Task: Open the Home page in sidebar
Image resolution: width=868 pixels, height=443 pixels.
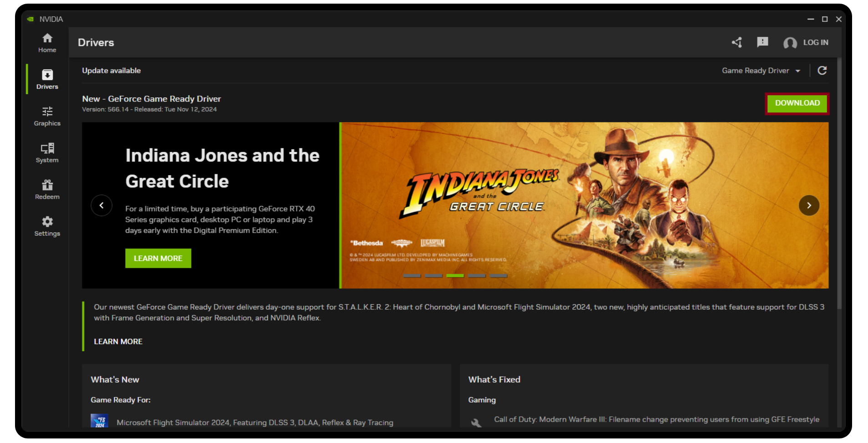Action: click(47, 43)
